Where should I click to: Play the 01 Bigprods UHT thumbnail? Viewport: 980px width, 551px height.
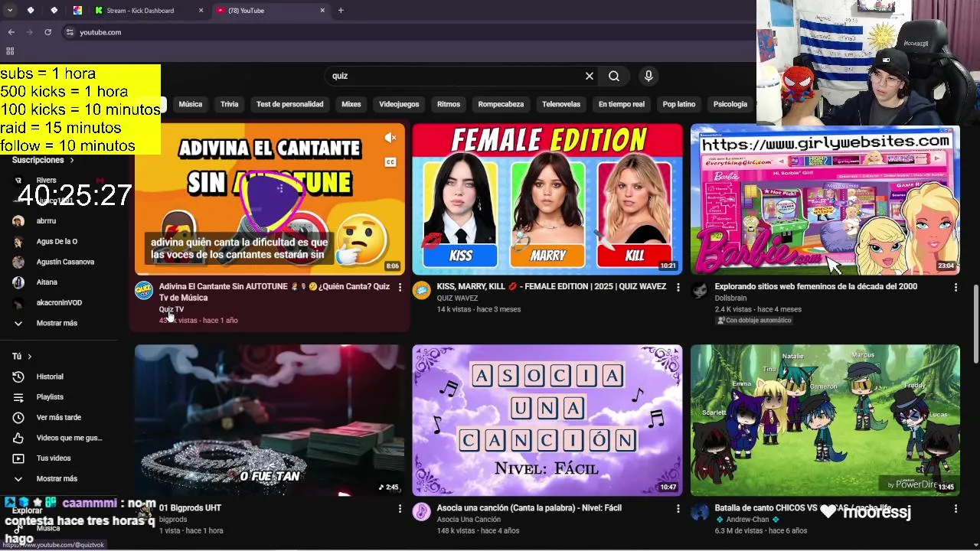[x=269, y=420]
